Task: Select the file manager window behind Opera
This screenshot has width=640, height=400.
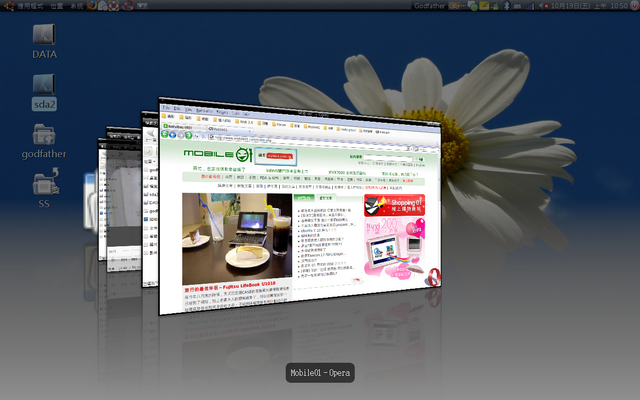Action: pyautogui.click(x=149, y=199)
